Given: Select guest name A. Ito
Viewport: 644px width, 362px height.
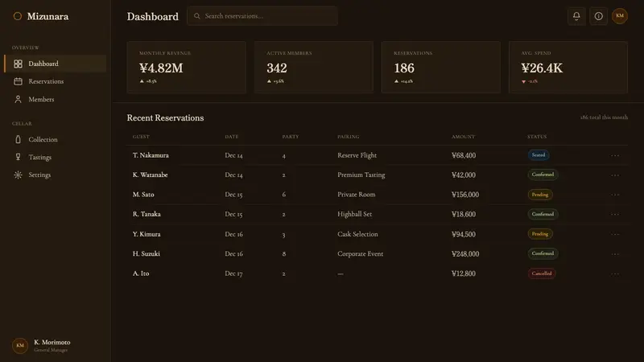Looking at the screenshot, I should pos(141,274).
